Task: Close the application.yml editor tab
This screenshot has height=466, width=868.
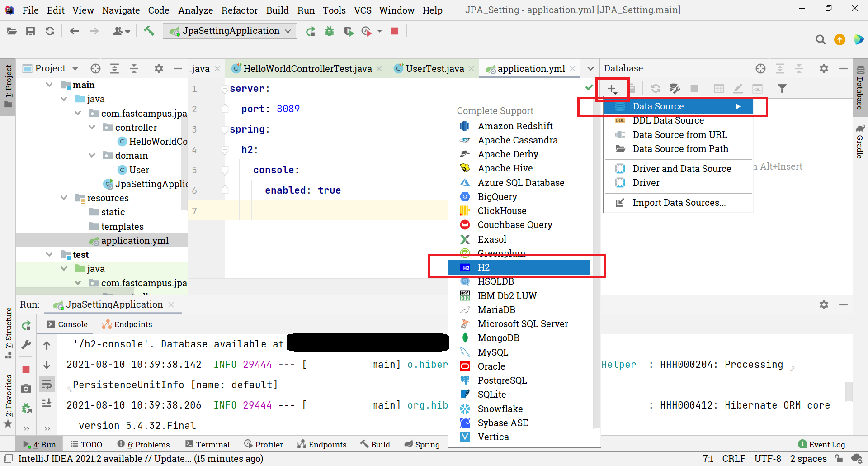Action: tap(573, 68)
